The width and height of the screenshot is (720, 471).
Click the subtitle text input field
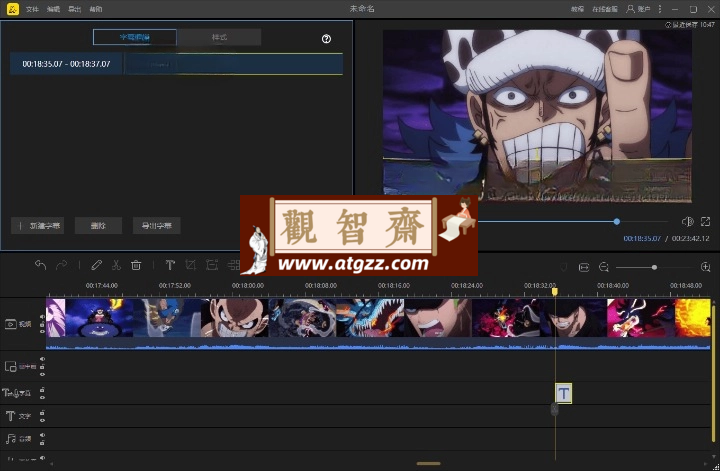tap(233, 64)
